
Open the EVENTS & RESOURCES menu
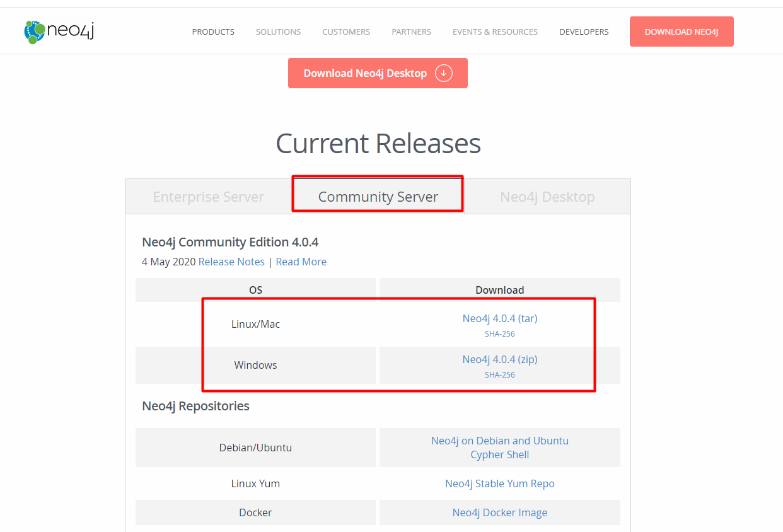pos(495,32)
